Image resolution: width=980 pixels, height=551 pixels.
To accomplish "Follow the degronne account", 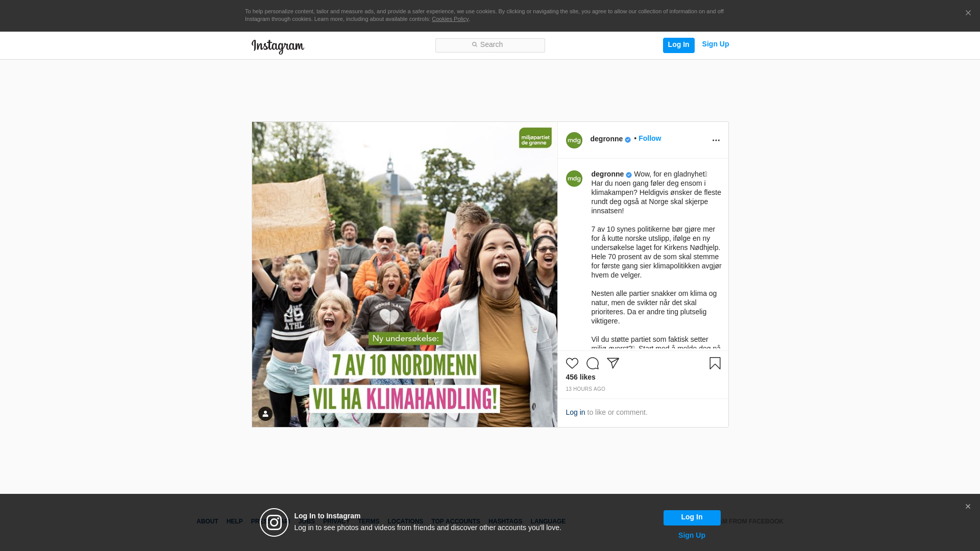I will coord(649,138).
